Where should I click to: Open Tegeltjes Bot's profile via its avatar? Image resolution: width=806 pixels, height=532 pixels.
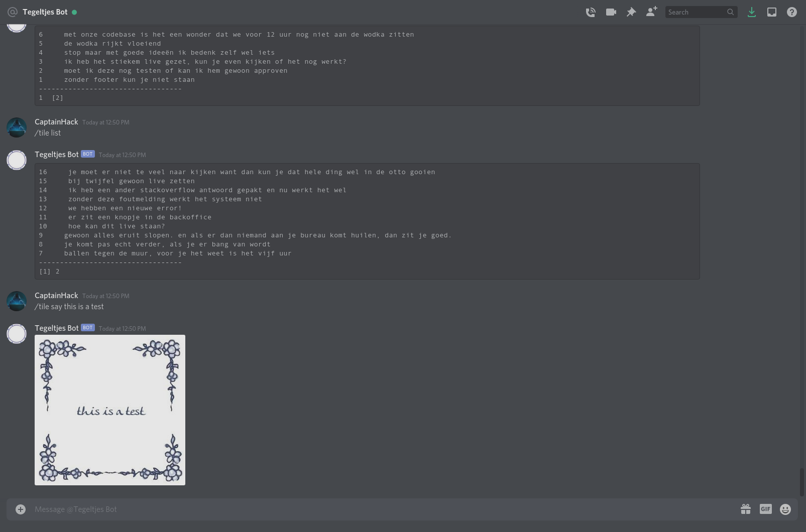16,333
